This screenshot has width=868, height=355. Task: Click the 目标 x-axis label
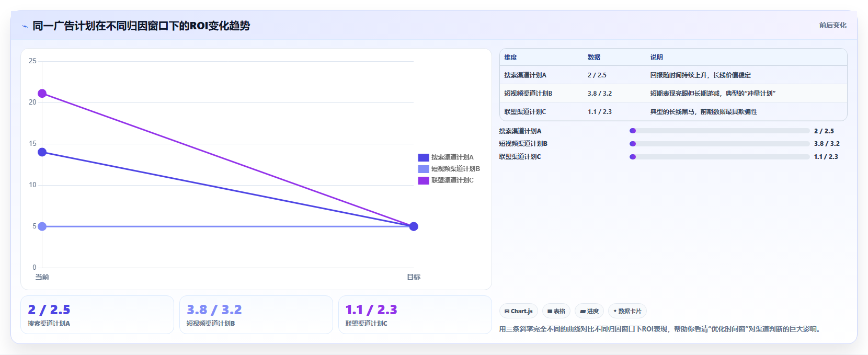(414, 277)
